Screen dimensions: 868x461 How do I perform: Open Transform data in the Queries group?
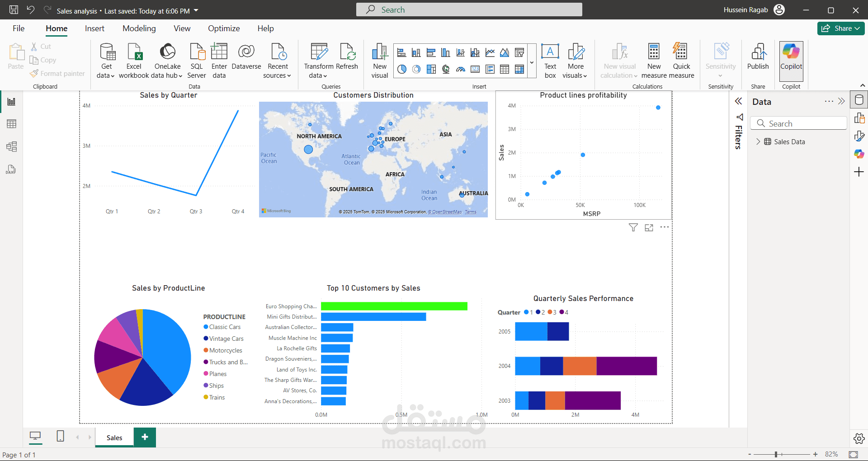click(319, 61)
